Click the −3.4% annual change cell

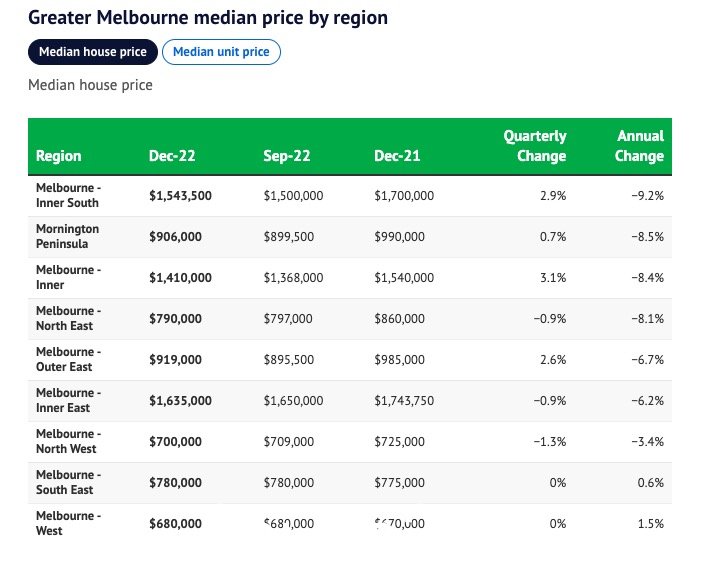[x=647, y=441]
